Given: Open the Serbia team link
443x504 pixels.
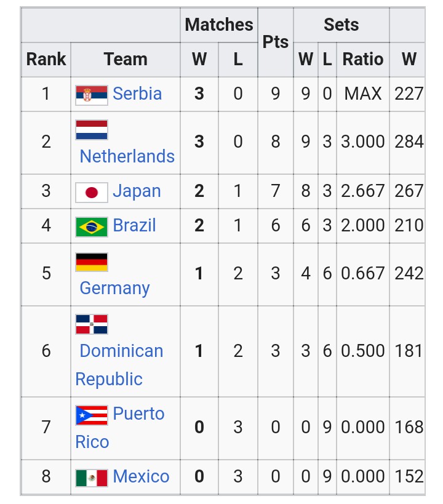Looking at the screenshot, I should coord(137,94).
